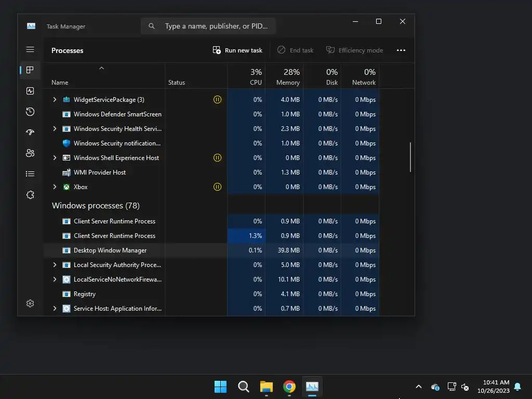
Task: Sort by the Disk column header
Action: tap(322, 77)
